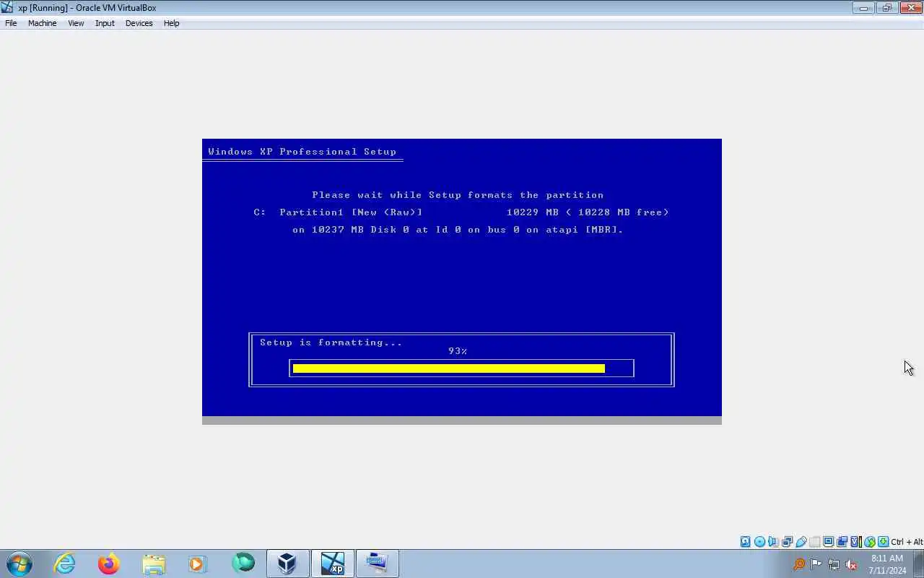Viewport: 924px width, 578px height.
Task: Click the '10237 MB Disk 0' line
Action: 458,230
